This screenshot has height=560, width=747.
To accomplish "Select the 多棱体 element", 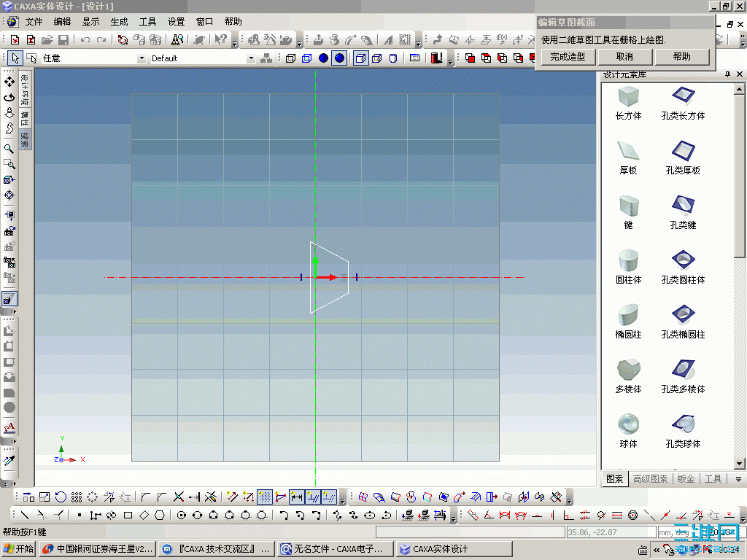I will [628, 377].
